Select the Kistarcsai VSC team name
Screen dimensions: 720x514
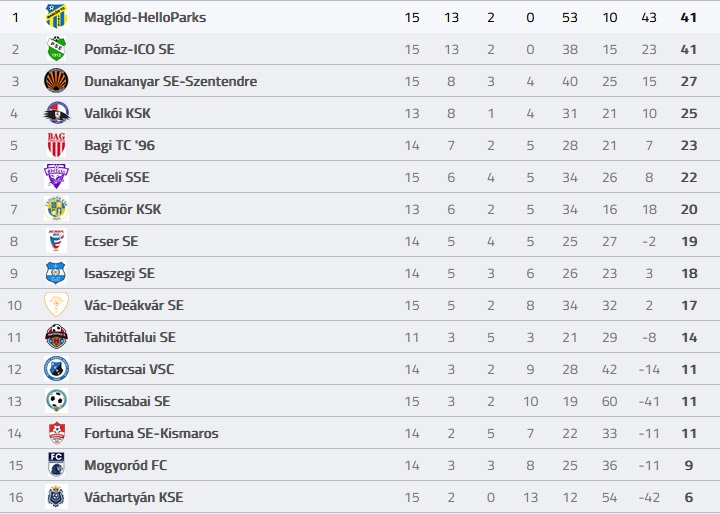[x=129, y=369]
